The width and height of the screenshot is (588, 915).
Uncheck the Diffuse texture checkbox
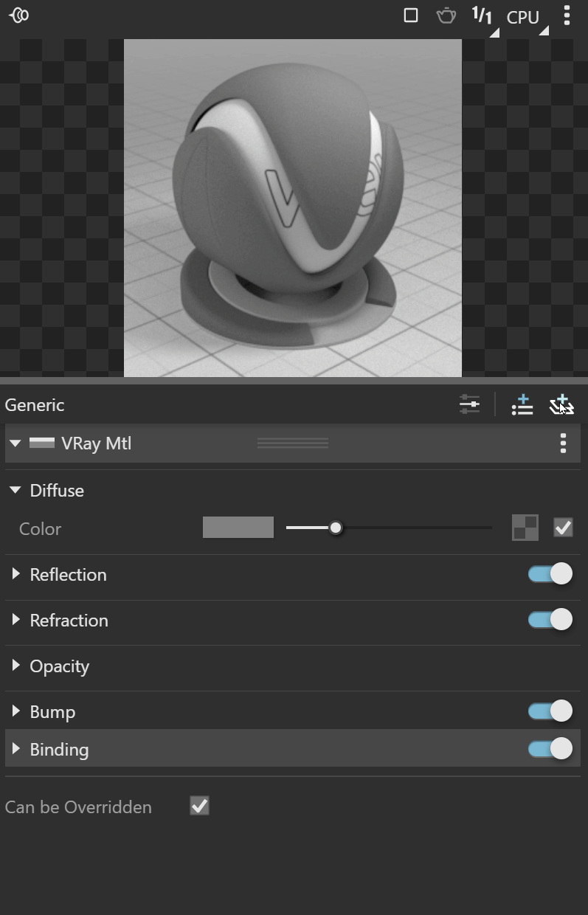[x=563, y=528]
